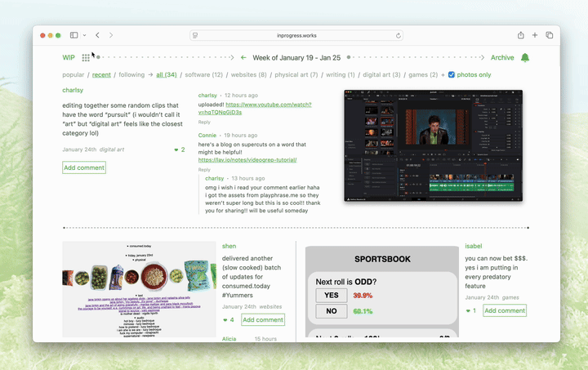Uncheck the photos only checkbox
The height and width of the screenshot is (370, 588).
tap(452, 75)
